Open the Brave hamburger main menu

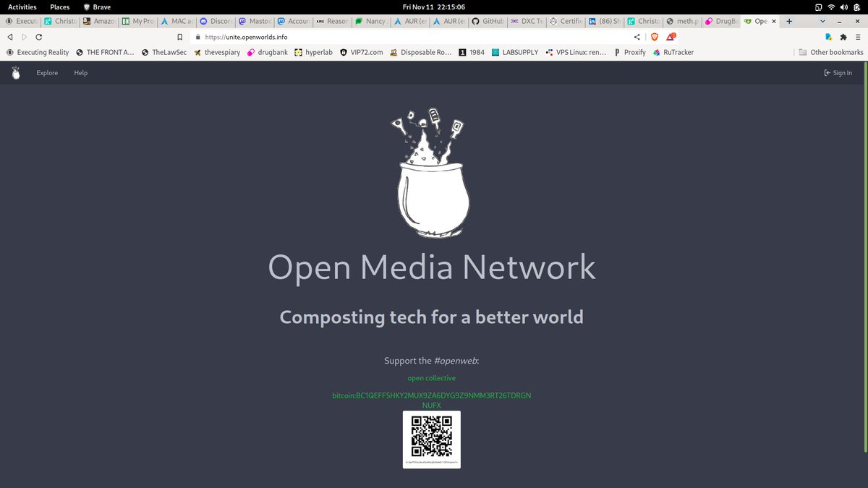coord(858,37)
